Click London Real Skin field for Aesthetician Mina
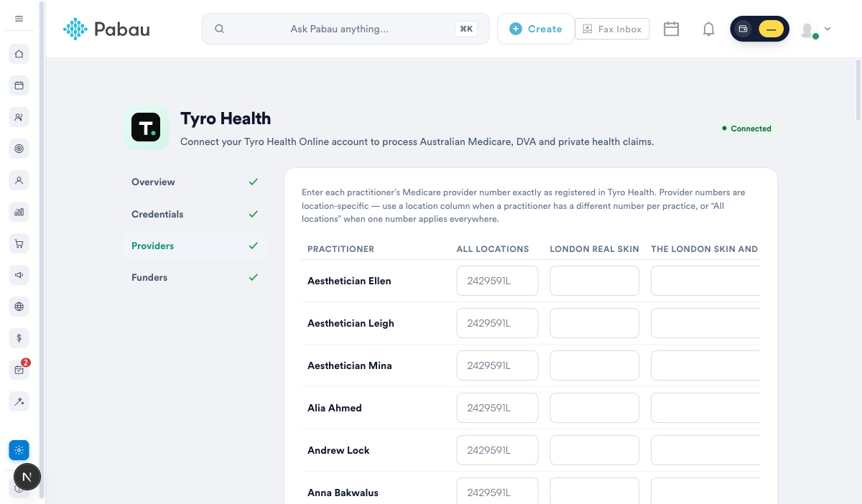The width and height of the screenshot is (862, 504). click(594, 365)
